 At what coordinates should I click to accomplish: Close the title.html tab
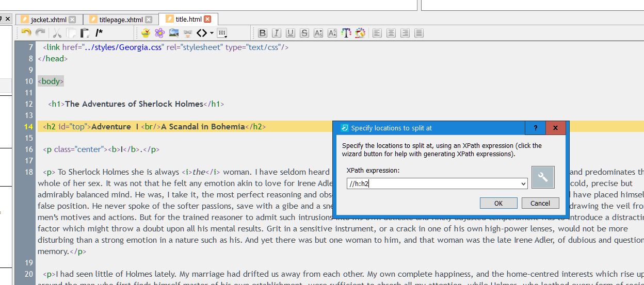[207, 19]
